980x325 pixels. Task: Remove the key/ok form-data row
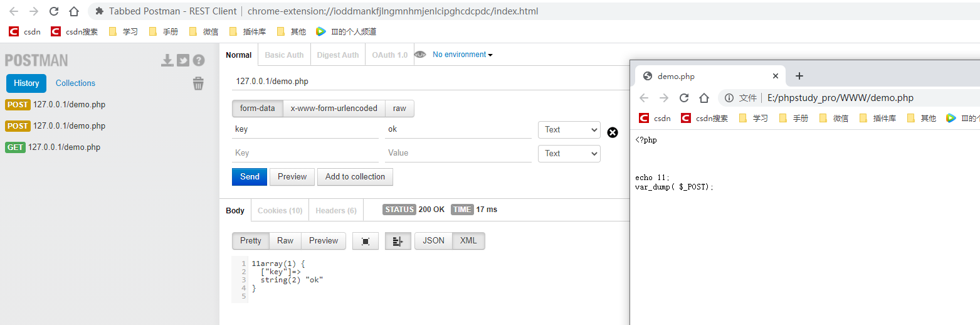(x=613, y=132)
